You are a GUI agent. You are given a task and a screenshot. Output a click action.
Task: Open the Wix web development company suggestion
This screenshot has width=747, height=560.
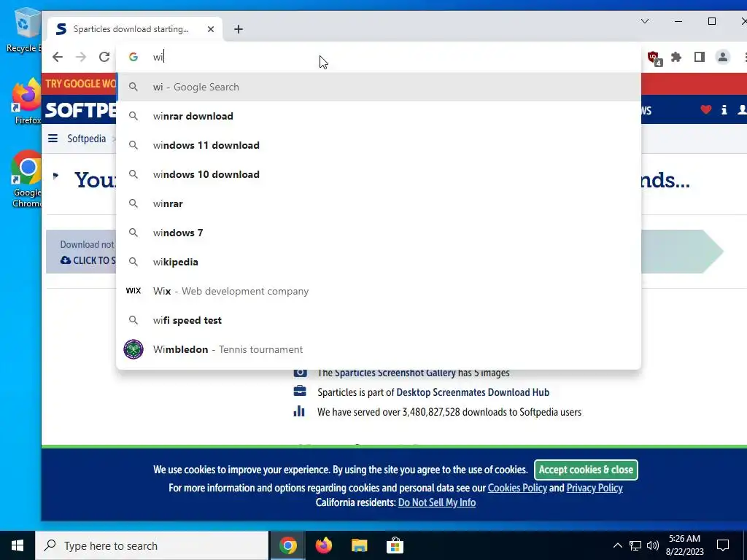[x=379, y=291]
